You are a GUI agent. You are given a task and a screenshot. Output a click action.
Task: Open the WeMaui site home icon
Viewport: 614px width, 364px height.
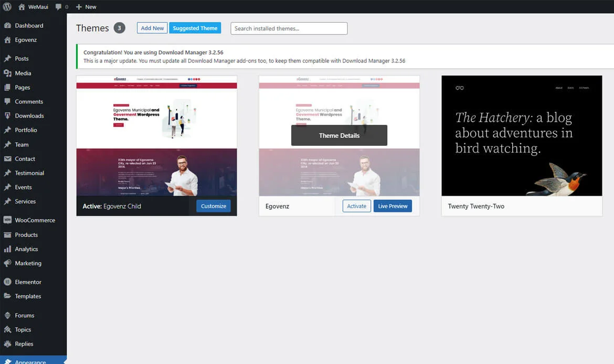pos(22,7)
